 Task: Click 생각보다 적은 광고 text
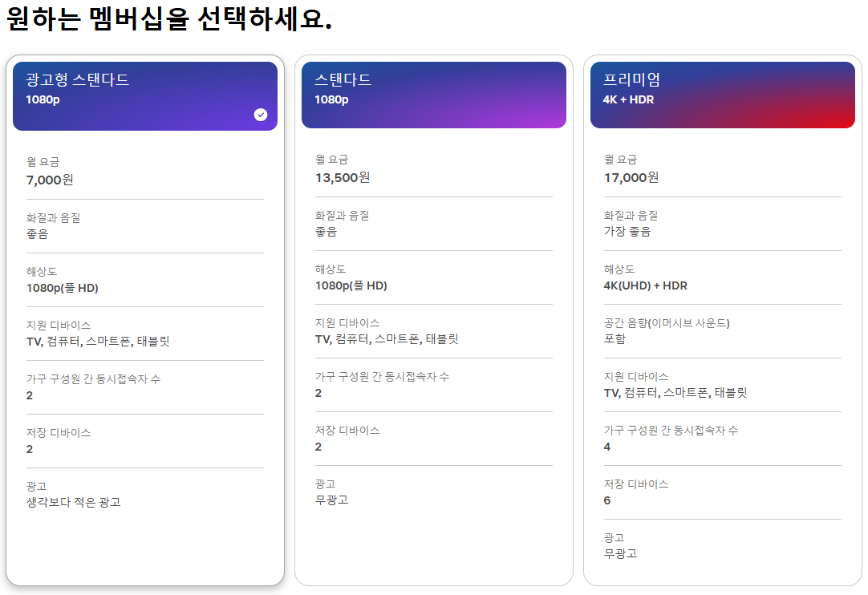click(x=73, y=502)
